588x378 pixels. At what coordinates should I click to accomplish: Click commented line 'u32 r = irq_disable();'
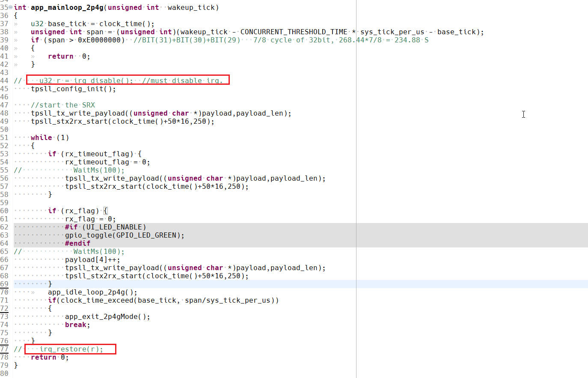point(86,81)
